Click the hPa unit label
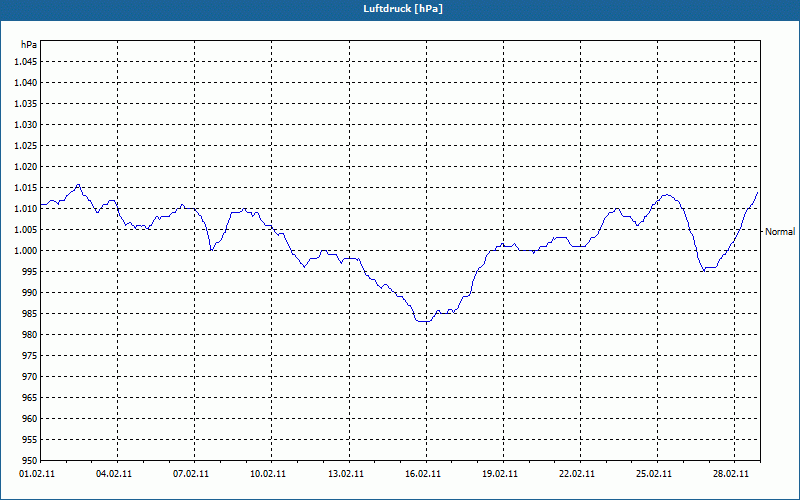The image size is (800, 500). click(29, 44)
